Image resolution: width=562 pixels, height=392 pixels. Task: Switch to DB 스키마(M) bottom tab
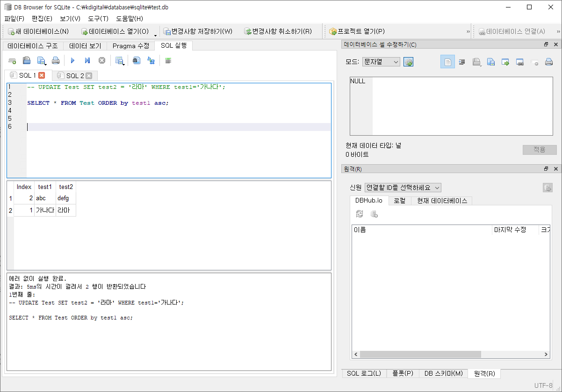tap(443, 373)
